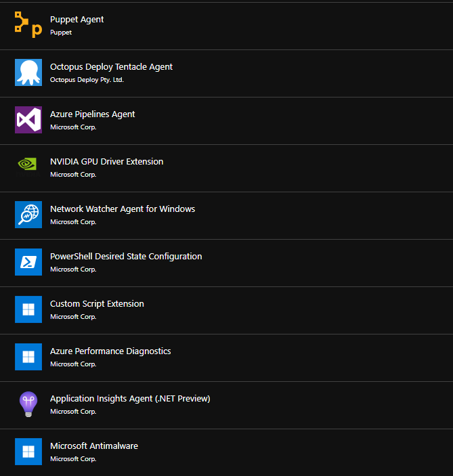Click Microsoft Corp. under PowerShell Desired State

point(73,269)
